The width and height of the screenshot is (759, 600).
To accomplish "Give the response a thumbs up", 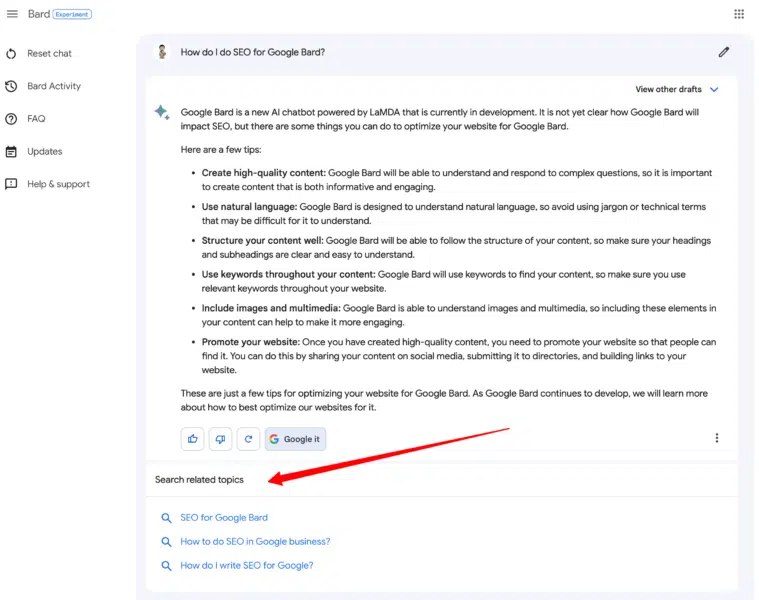I will [193, 439].
